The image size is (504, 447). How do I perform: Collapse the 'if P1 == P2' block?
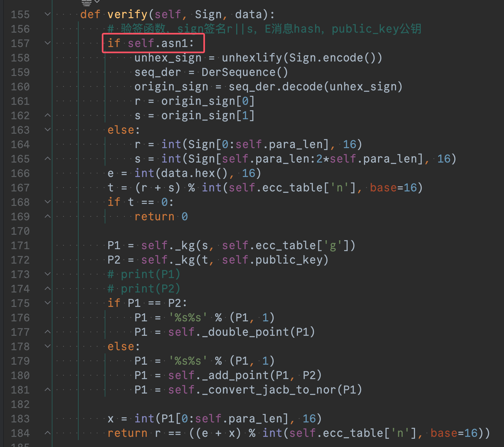click(x=48, y=303)
